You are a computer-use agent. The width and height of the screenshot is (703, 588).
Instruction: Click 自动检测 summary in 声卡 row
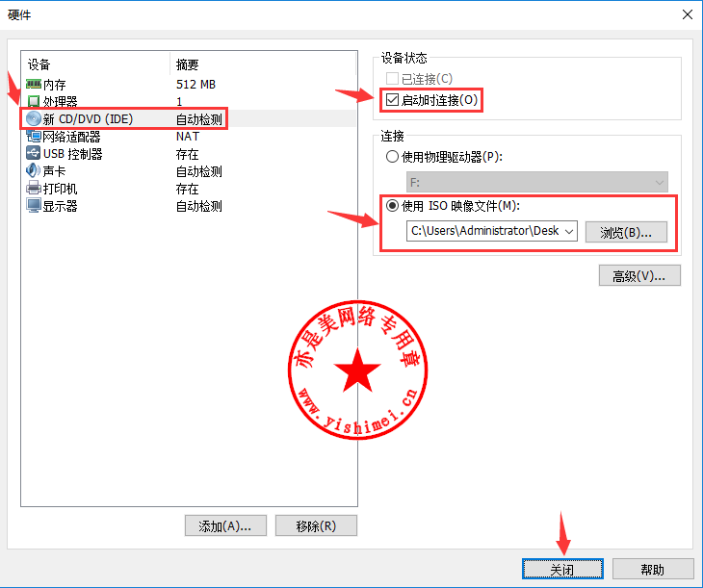(x=199, y=171)
